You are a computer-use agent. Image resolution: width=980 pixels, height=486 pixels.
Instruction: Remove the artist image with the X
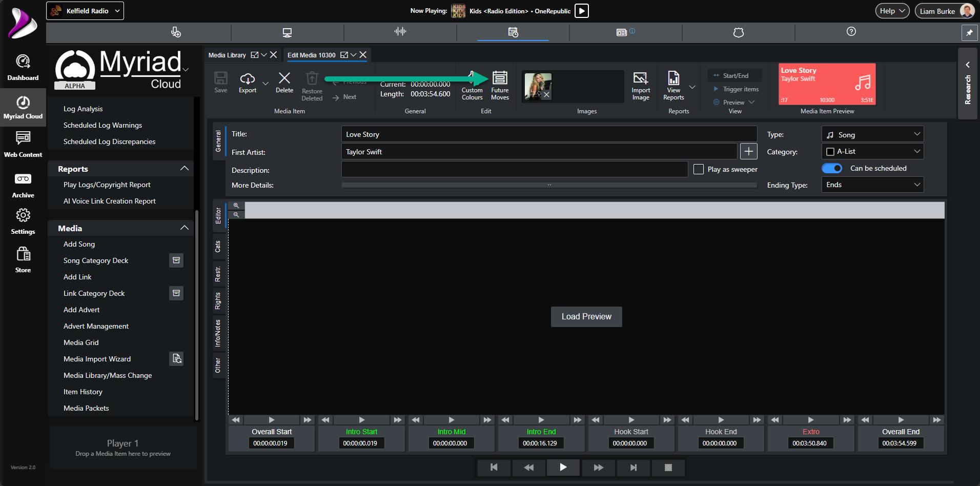(547, 95)
